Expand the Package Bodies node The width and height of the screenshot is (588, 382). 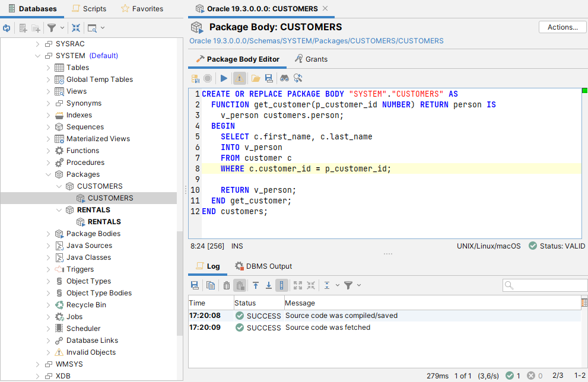pos(48,233)
